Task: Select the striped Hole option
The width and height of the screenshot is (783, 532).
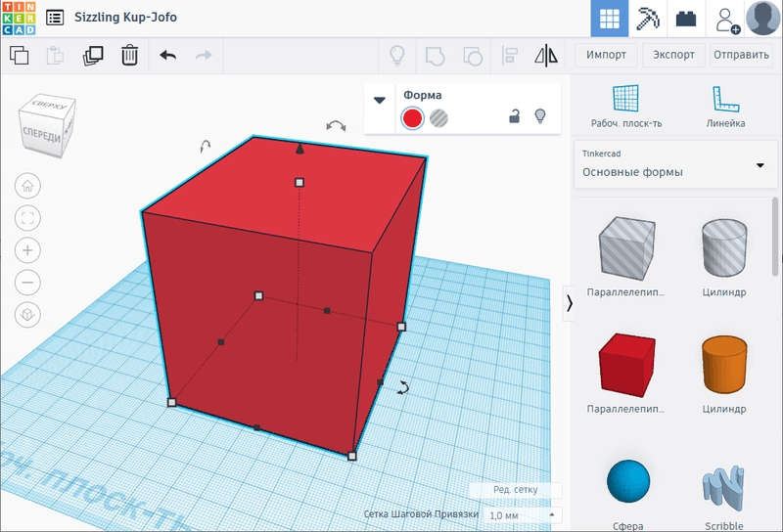Action: [439, 118]
